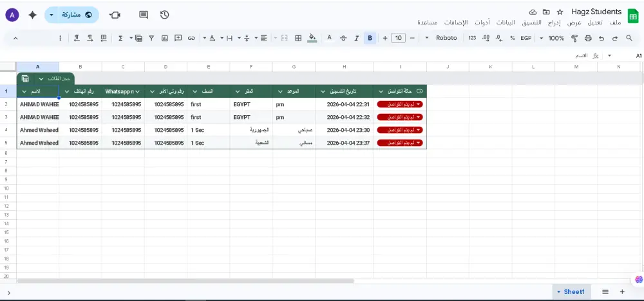Switch to the Sheet1 tab
Viewport: 644px width, 301px height.
(571, 291)
